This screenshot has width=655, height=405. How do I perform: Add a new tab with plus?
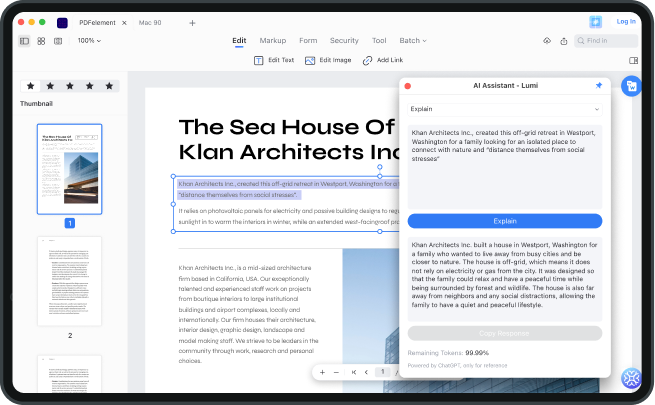(192, 23)
